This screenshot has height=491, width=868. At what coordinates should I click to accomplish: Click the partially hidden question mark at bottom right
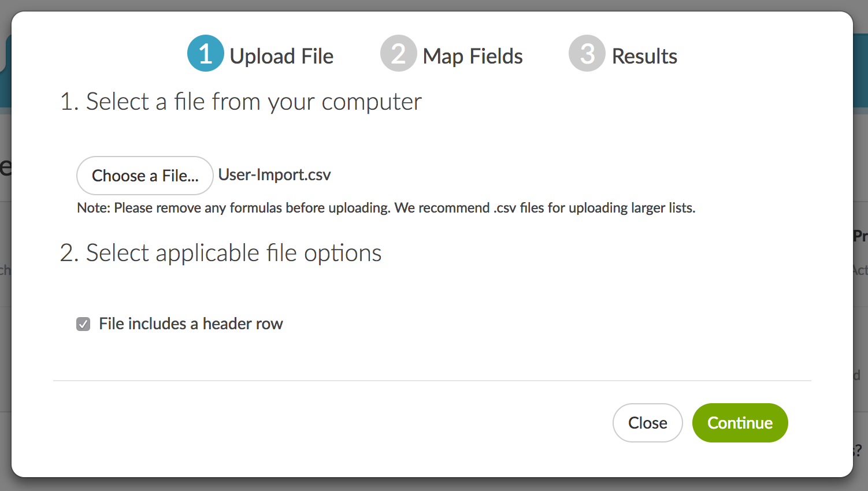[x=858, y=450]
